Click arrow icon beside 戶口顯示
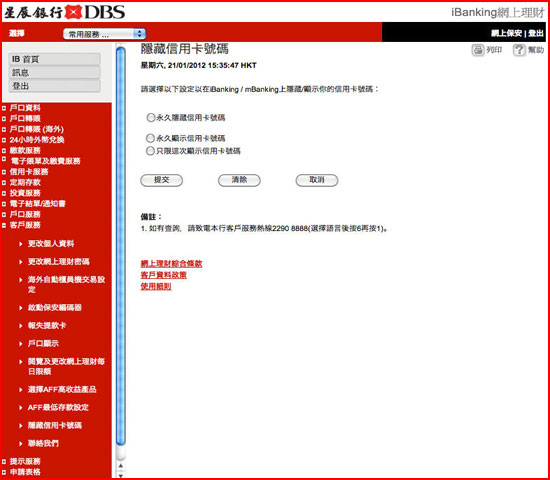Viewport: 550px width, 480px height. [21, 344]
